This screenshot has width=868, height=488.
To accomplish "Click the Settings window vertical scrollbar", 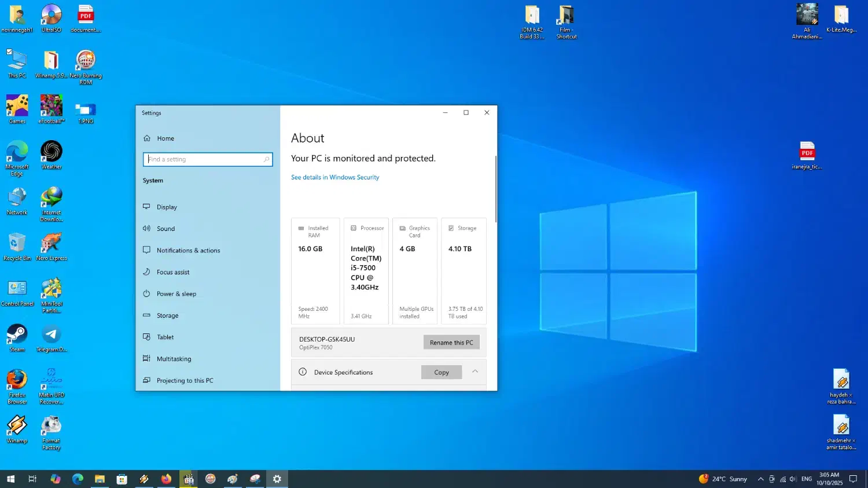I will pos(495,188).
